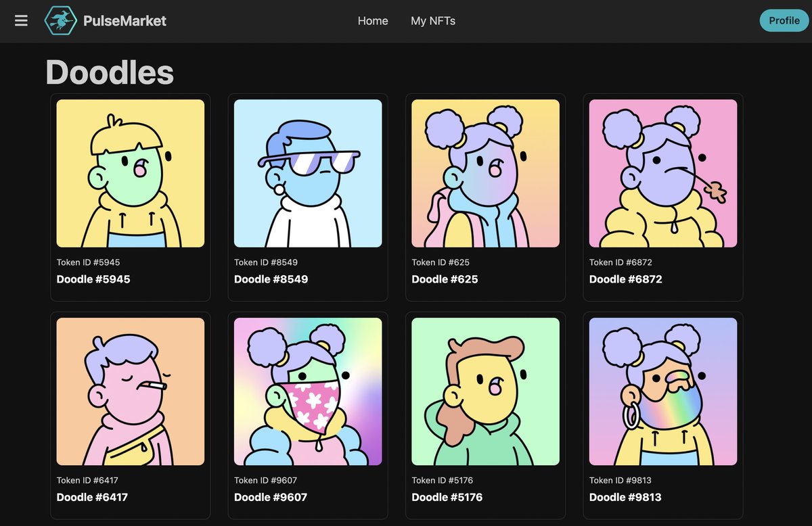812x526 pixels.
Task: Click the Token ID #6417 label
Action: 88,481
